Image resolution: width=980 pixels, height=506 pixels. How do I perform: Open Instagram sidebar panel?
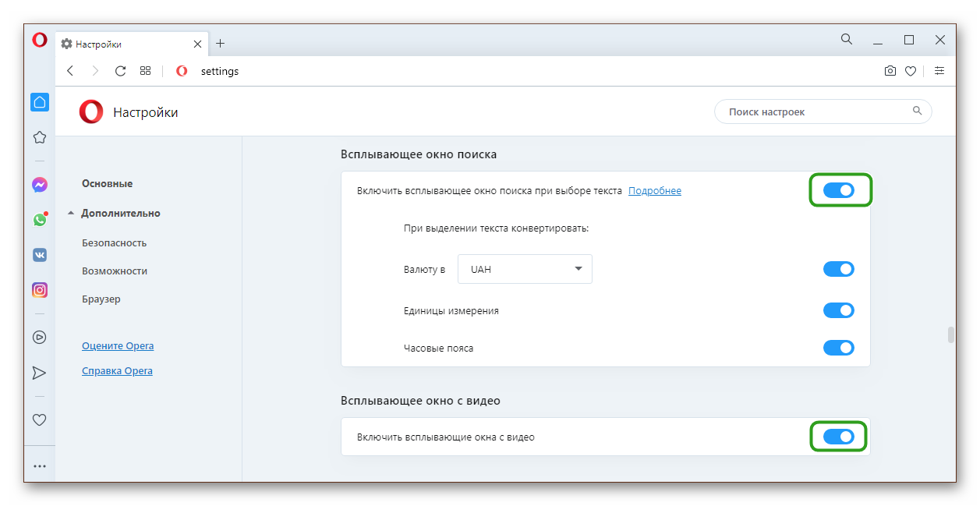40,290
